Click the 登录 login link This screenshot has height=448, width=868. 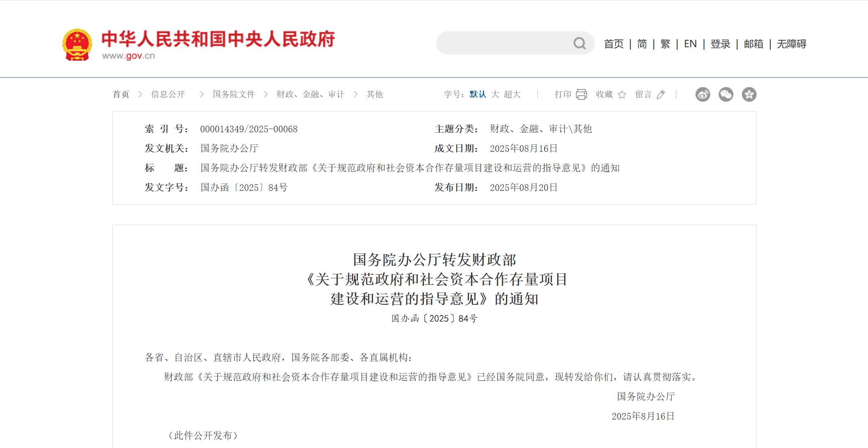[720, 44]
